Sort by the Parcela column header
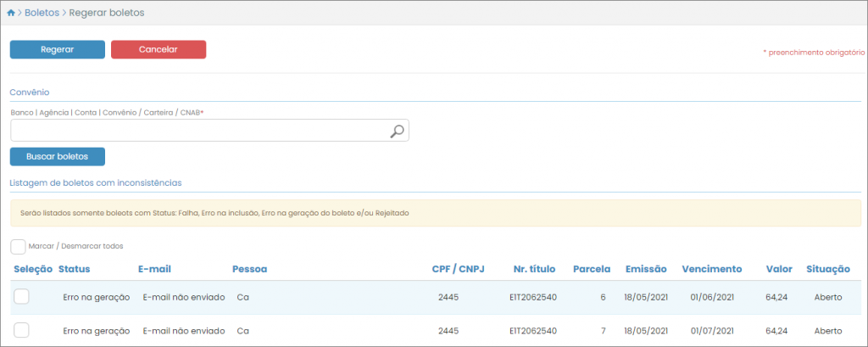Viewport: 868px width, 347px height. click(x=592, y=269)
